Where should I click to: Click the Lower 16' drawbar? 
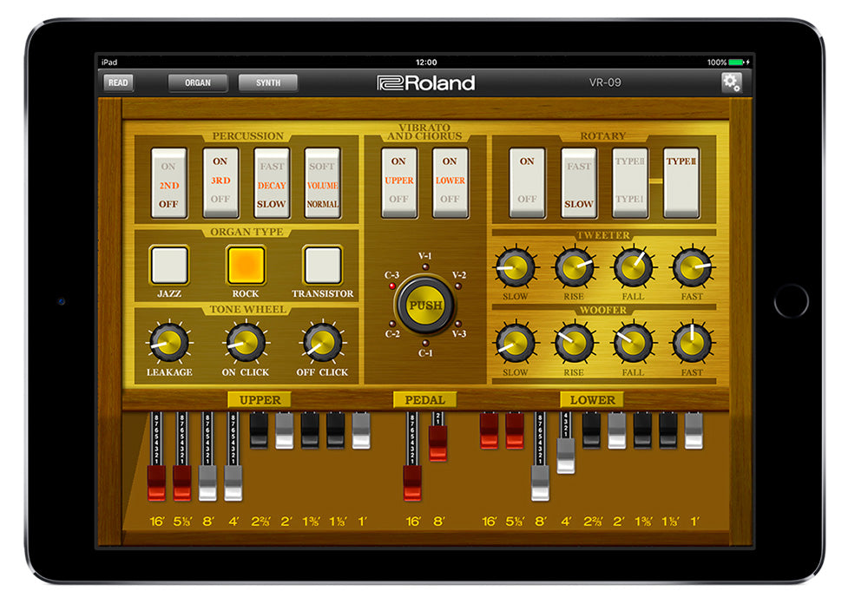pos(489,430)
